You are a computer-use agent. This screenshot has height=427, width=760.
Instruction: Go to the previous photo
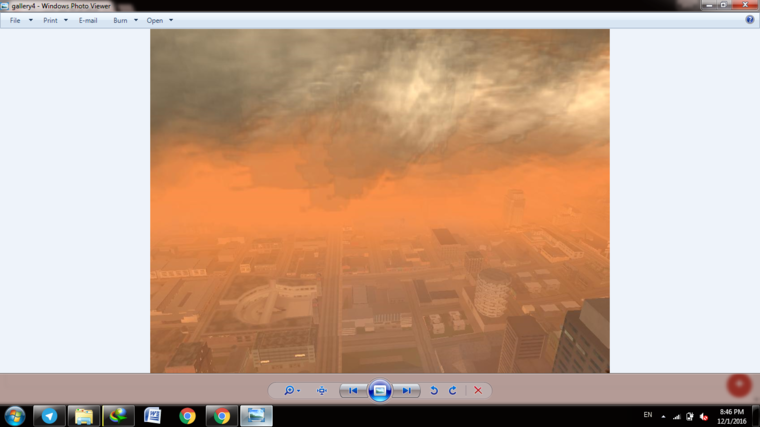coord(353,391)
